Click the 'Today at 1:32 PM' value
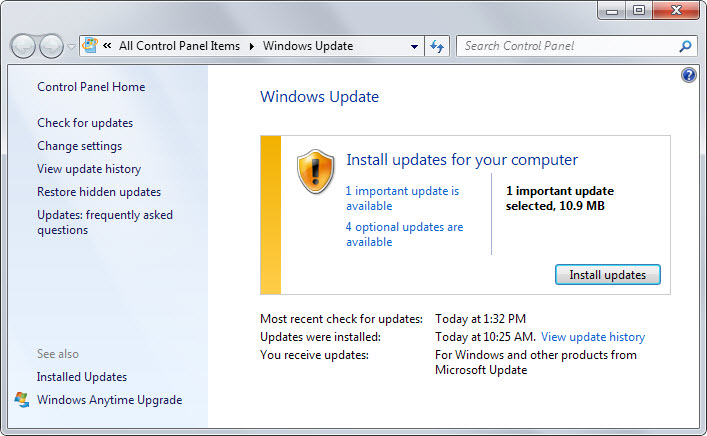Screen dimensions: 707x436 coord(480,319)
